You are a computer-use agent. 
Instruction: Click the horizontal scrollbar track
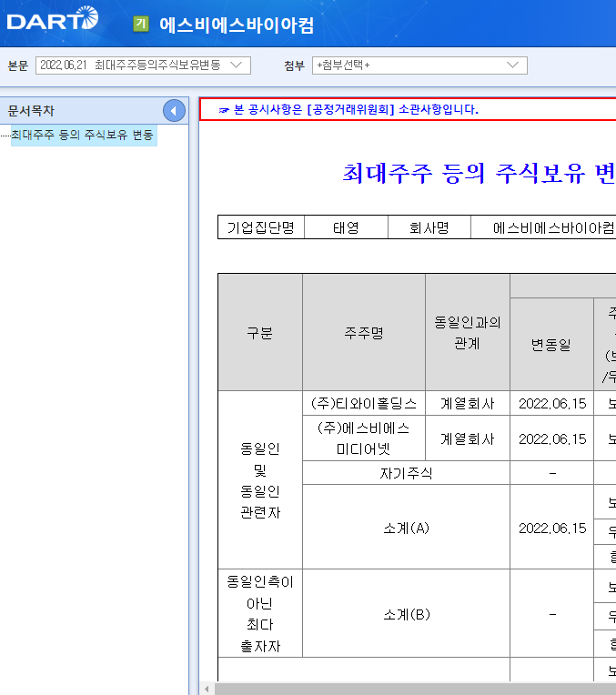point(415,689)
